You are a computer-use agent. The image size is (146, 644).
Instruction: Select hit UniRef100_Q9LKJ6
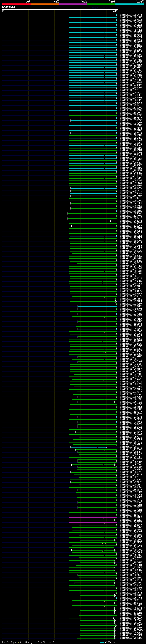click(131, 15)
